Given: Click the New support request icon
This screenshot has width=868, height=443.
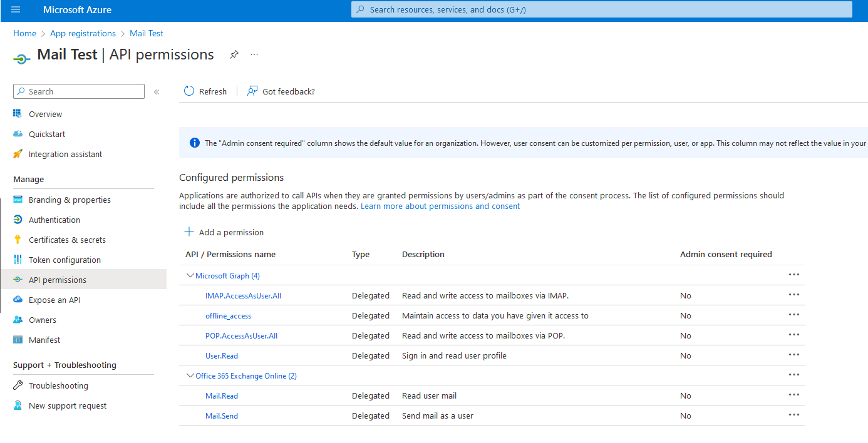Looking at the screenshot, I should pyautogui.click(x=18, y=405).
